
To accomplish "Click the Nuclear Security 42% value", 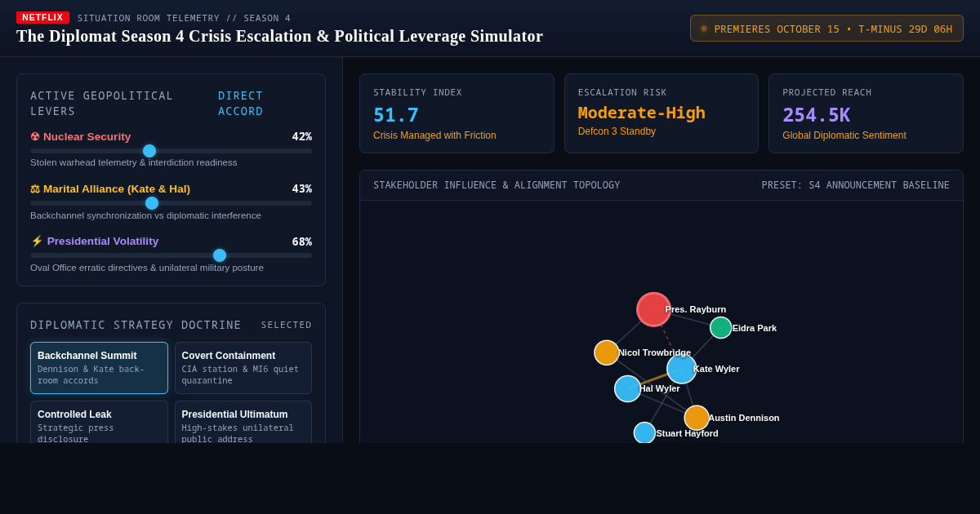I will click(301, 136).
